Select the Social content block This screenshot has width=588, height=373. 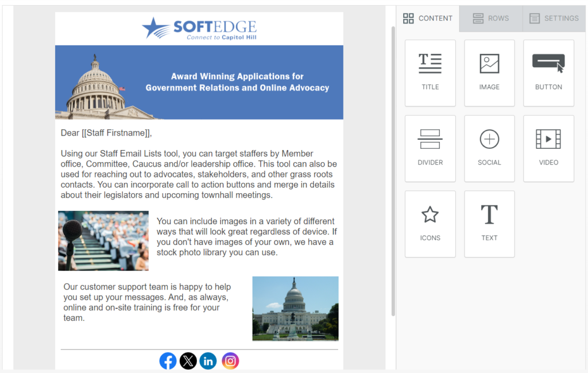pyautogui.click(x=489, y=149)
